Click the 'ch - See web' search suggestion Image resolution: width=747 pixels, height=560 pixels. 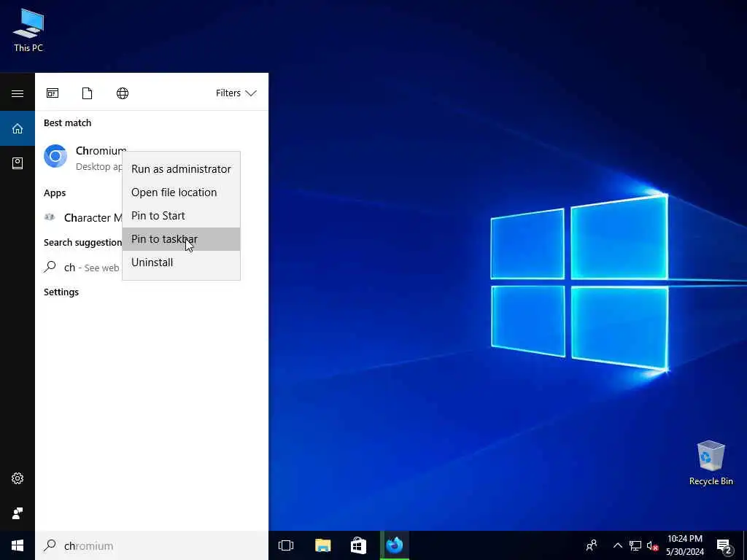[81, 268]
